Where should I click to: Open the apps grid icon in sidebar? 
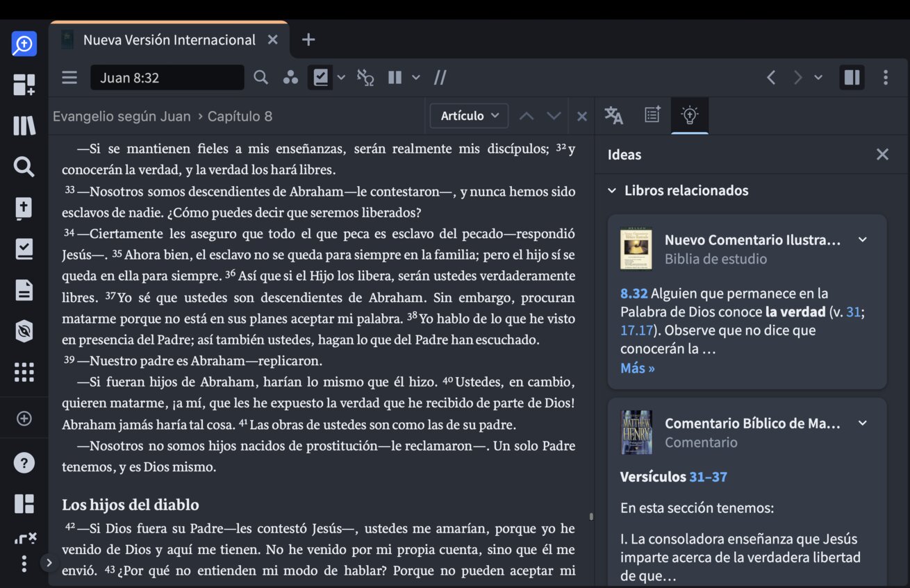(x=24, y=372)
